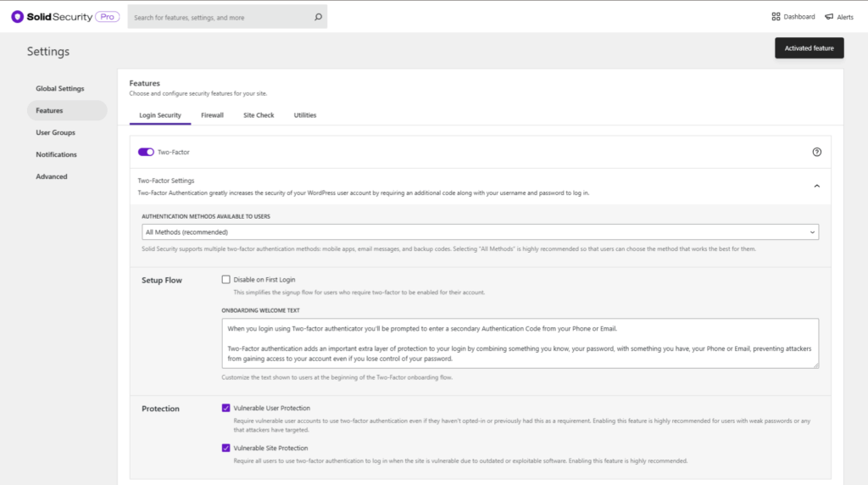Click the search magnifier icon
This screenshot has width=868, height=485.
coord(318,17)
